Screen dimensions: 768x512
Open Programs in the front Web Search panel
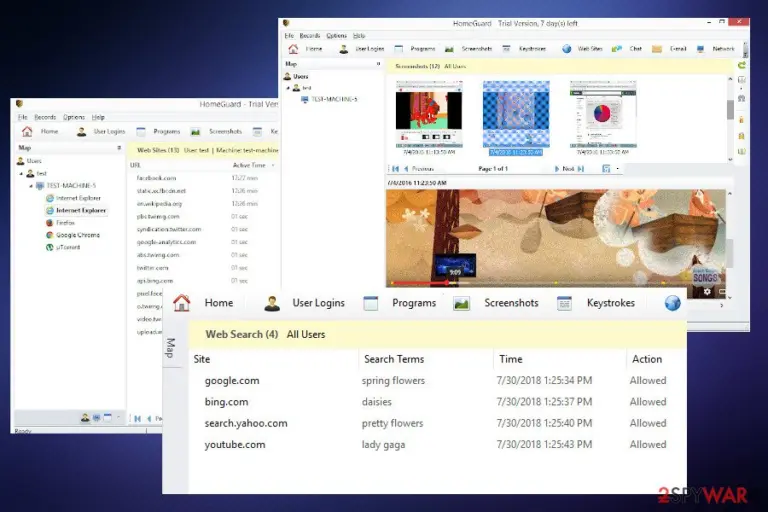pos(400,303)
